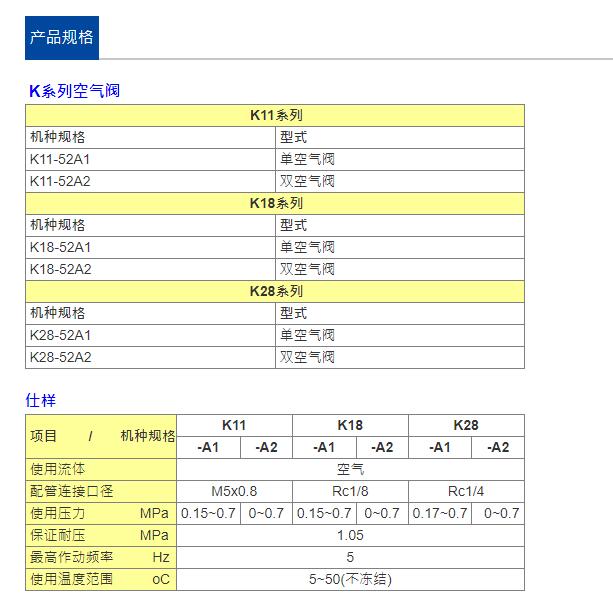
Task: Click the -A1 subheader under K11
Action: tap(208, 447)
